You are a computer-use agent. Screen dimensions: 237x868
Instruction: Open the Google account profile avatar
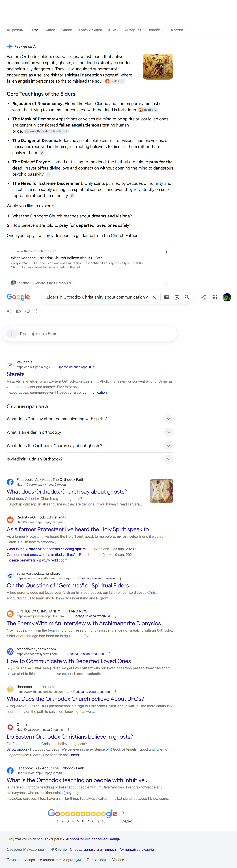pyautogui.click(x=227, y=297)
